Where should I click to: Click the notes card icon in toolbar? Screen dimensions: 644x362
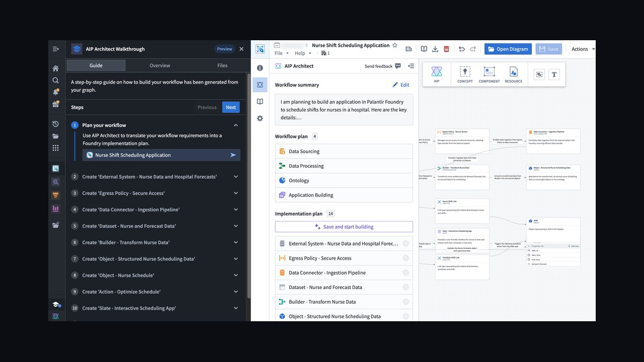pos(408,49)
